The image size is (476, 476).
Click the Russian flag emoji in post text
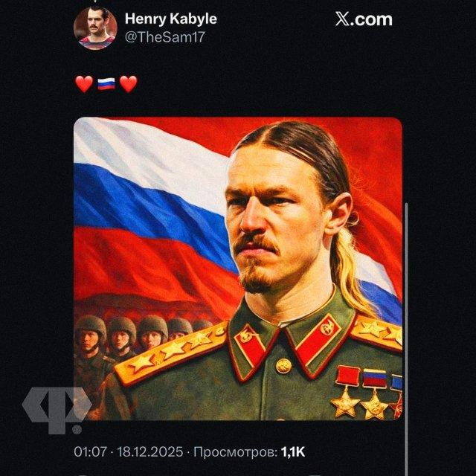click(106, 84)
